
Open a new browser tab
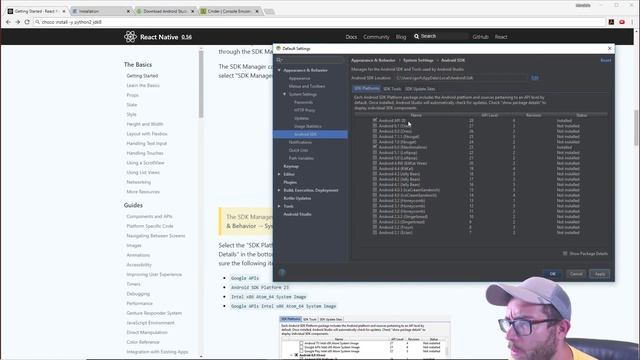pos(269,11)
